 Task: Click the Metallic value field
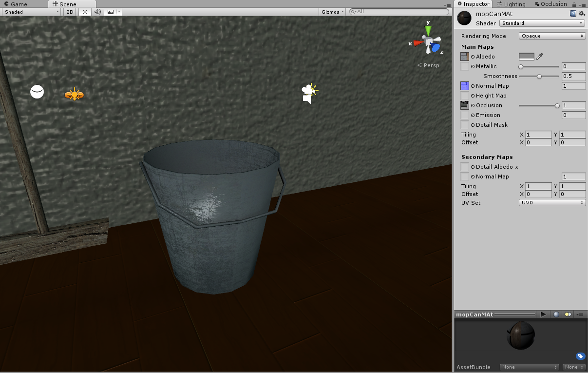[x=573, y=66]
